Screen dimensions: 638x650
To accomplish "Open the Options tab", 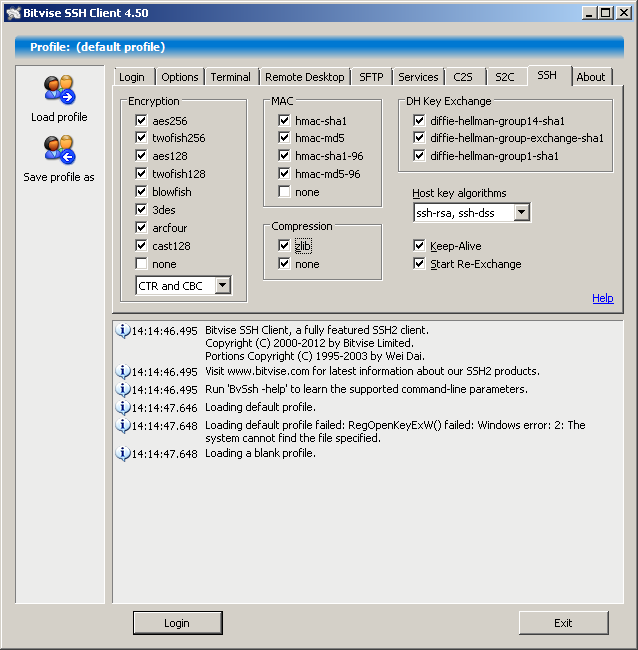I will (180, 77).
